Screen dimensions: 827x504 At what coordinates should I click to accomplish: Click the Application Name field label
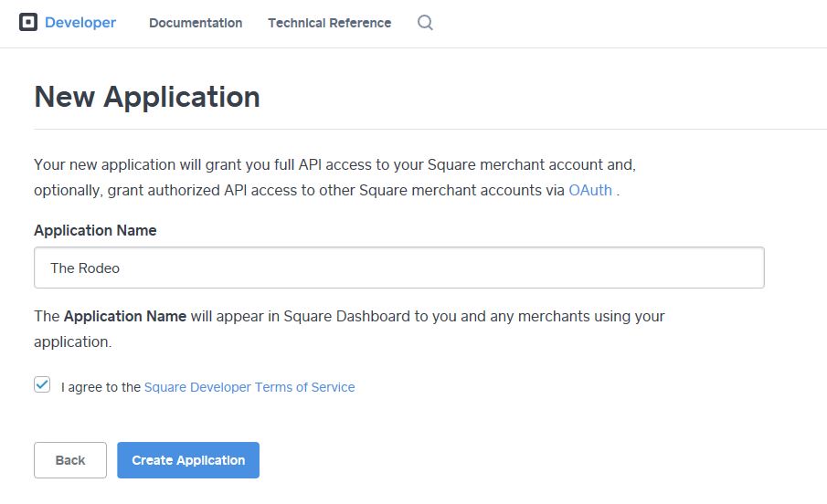95,230
